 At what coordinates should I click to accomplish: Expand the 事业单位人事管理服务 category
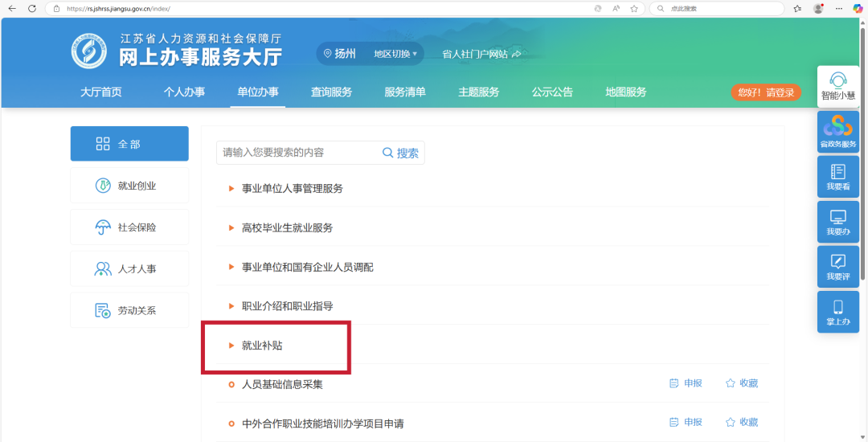tap(292, 188)
